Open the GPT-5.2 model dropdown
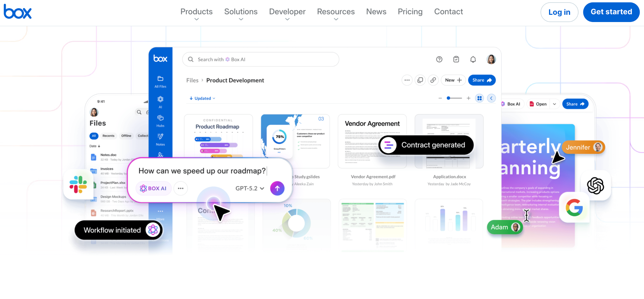644x299 pixels. 250,188
